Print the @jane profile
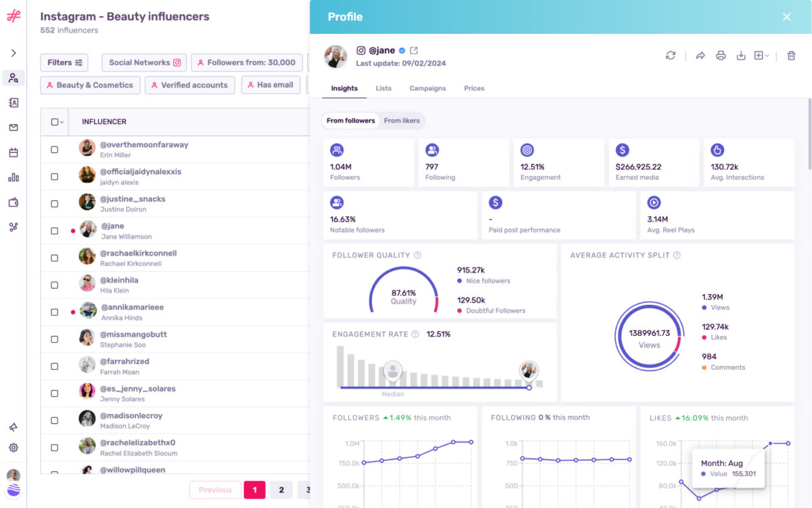 [721, 56]
